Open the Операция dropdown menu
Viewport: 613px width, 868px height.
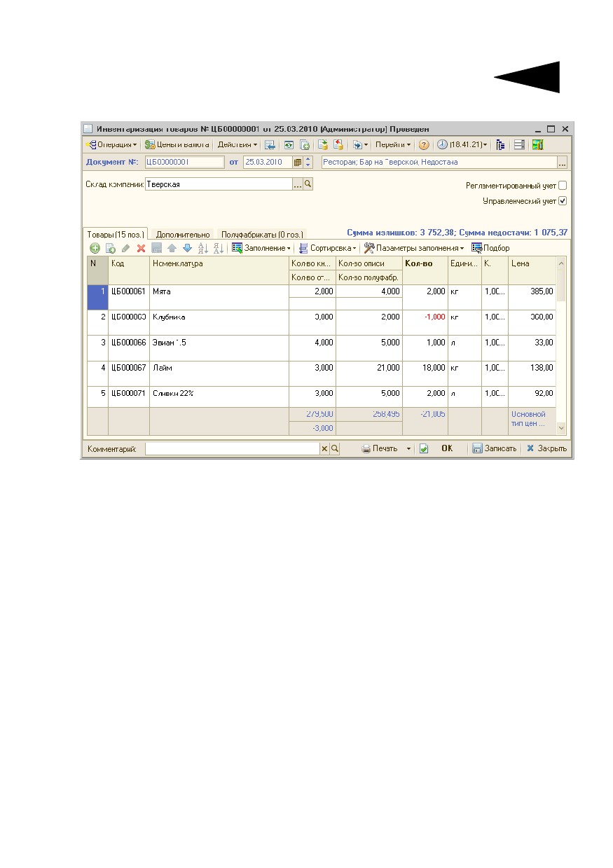point(111,145)
